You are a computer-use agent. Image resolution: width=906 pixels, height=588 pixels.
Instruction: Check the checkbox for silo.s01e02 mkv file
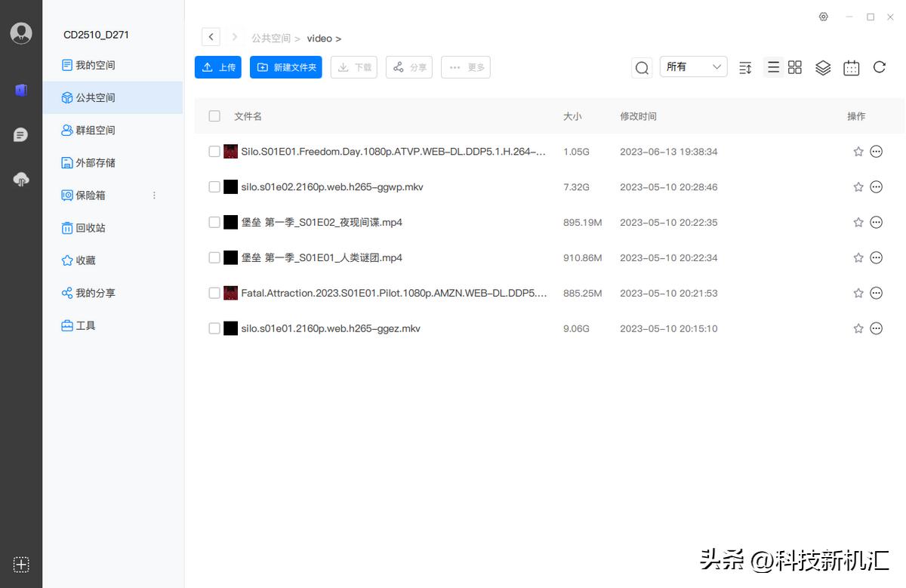[214, 186]
